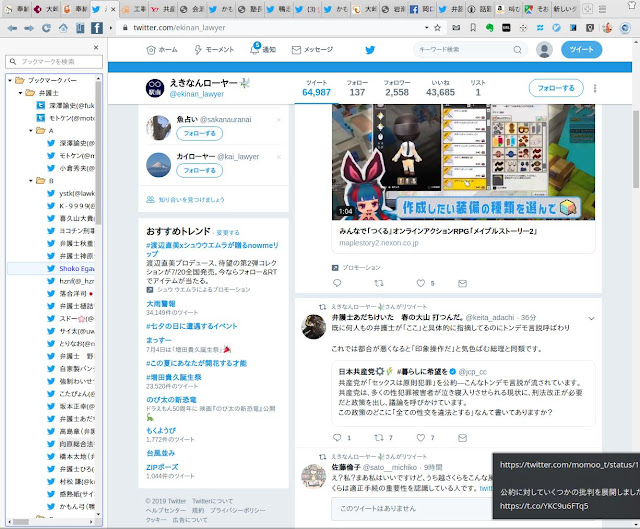This screenshot has width=640, height=529.
Task: Reload the current Twitter page
Action: pyautogui.click(x=47, y=28)
